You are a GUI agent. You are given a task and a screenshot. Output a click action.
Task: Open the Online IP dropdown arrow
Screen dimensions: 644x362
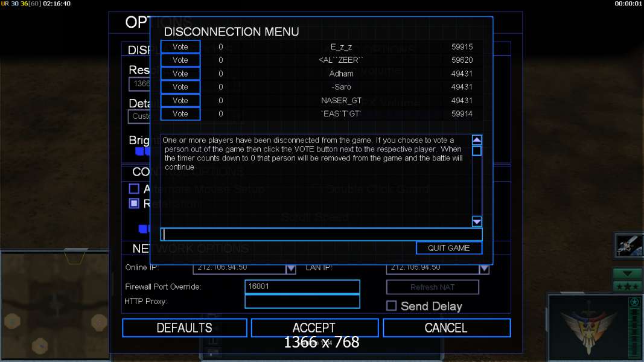[x=291, y=269]
